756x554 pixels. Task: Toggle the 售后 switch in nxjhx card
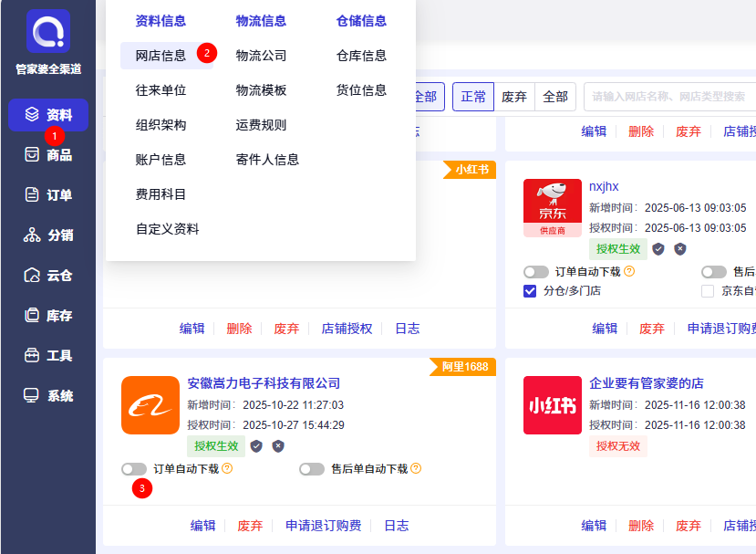pyautogui.click(x=714, y=272)
